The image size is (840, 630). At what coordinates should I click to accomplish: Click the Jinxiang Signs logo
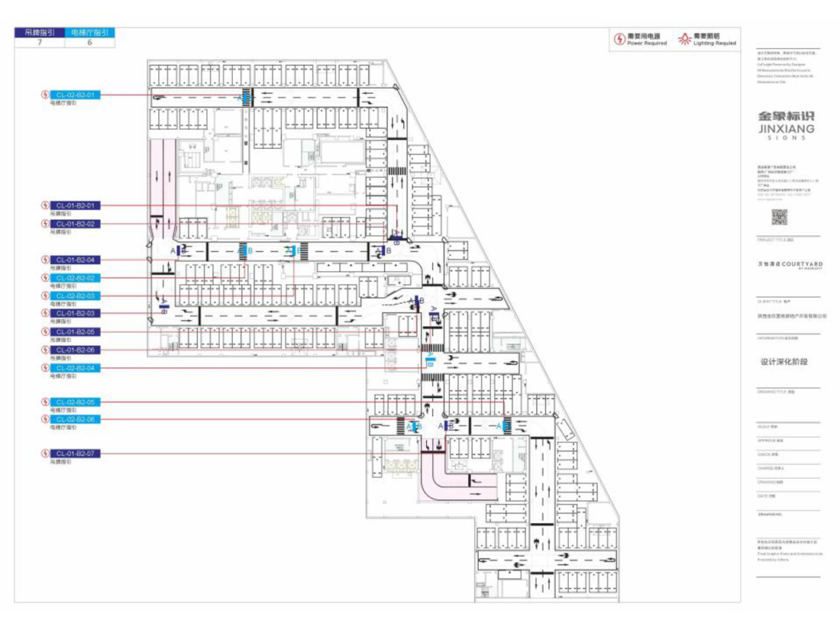(x=786, y=125)
